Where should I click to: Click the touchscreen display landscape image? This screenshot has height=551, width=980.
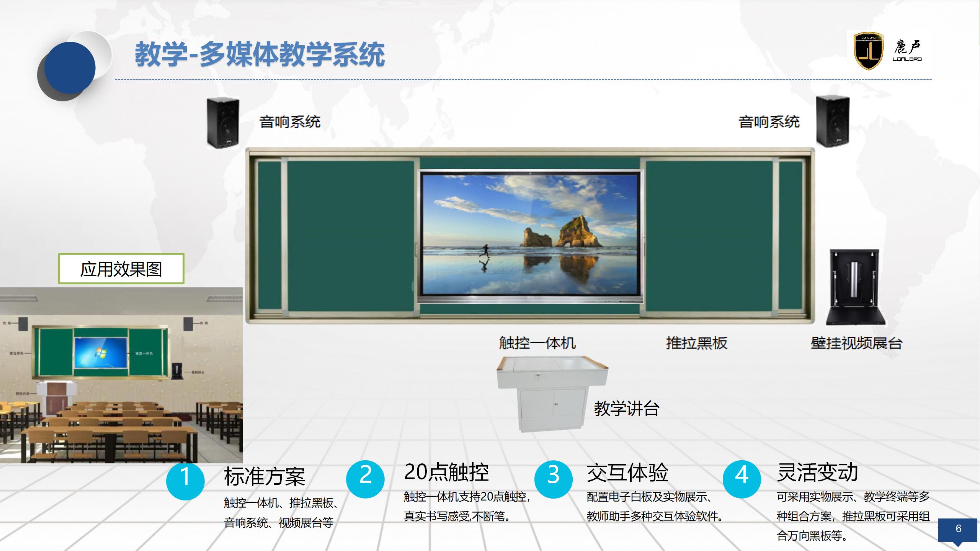point(531,233)
